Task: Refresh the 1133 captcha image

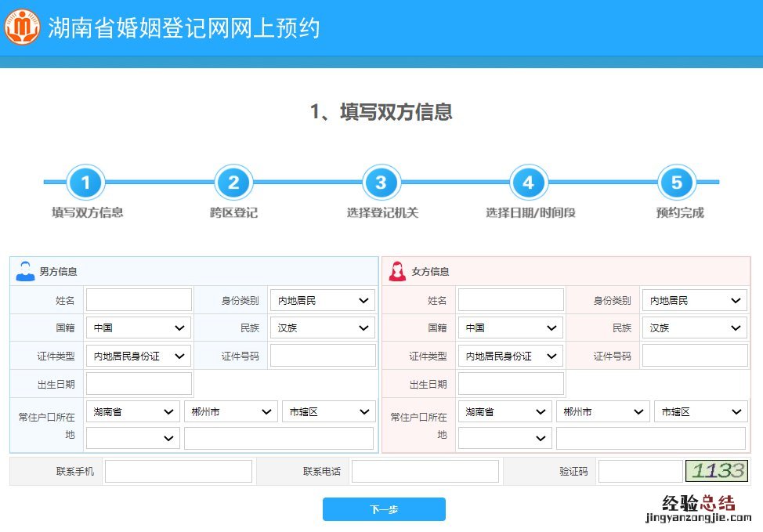Action: (x=717, y=471)
